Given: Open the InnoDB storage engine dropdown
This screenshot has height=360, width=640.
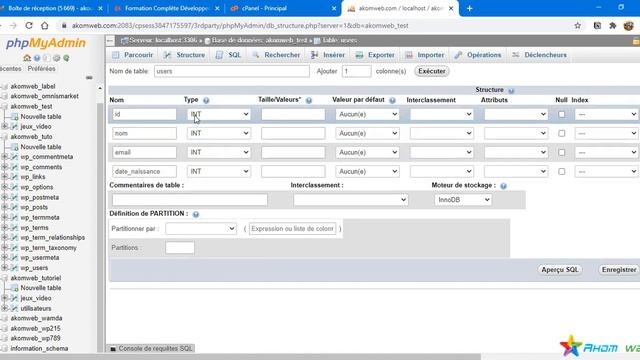Looking at the screenshot, I should (x=463, y=200).
